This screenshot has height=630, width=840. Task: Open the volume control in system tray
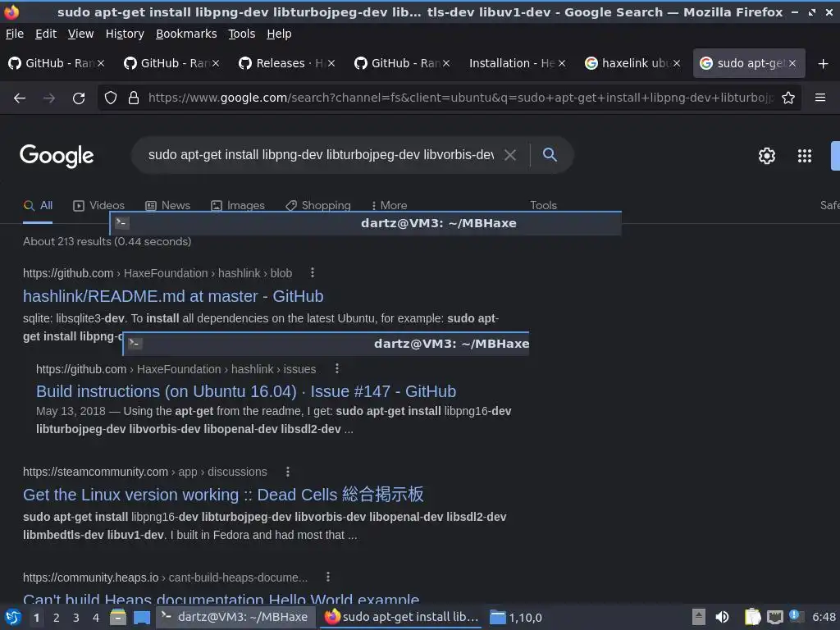click(722, 617)
